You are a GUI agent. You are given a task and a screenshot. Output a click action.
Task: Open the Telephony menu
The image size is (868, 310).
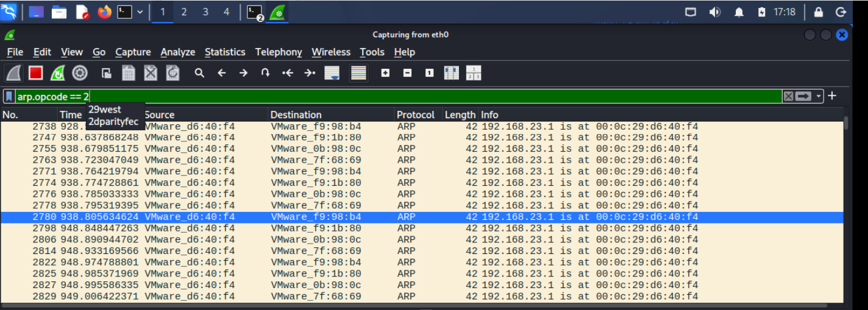pos(279,52)
